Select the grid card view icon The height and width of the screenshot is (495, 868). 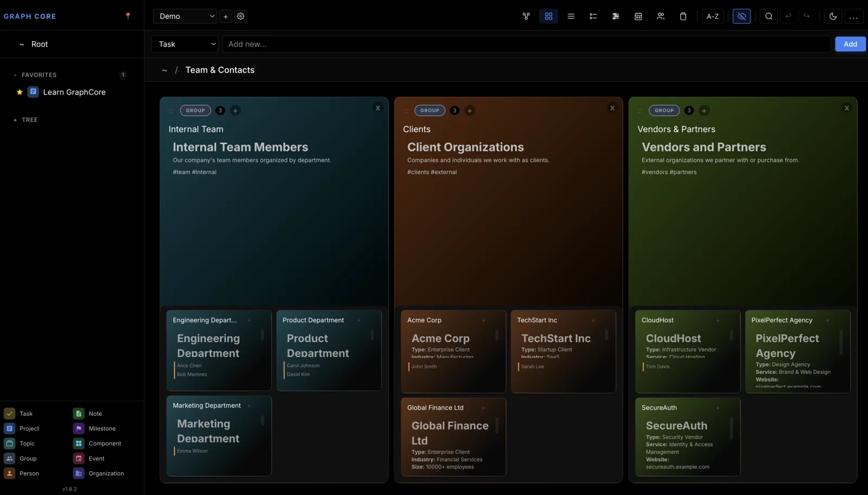tap(548, 16)
